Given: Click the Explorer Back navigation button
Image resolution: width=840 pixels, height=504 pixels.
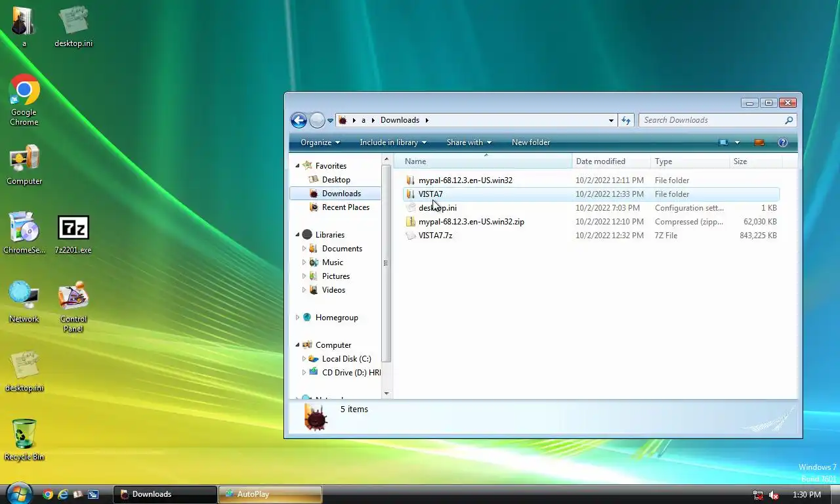Looking at the screenshot, I should pyautogui.click(x=299, y=120).
